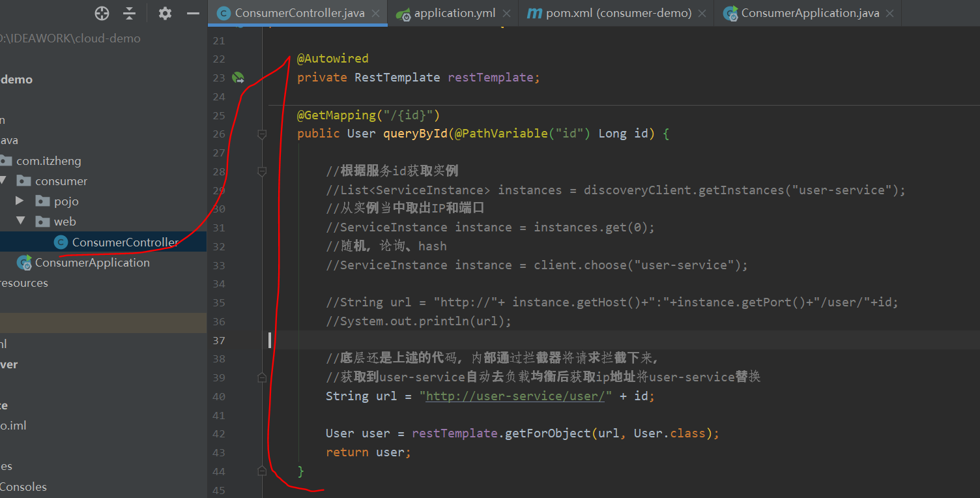The height and width of the screenshot is (498, 980).
Task: Click the pojo folder icon
Action: coord(42,201)
